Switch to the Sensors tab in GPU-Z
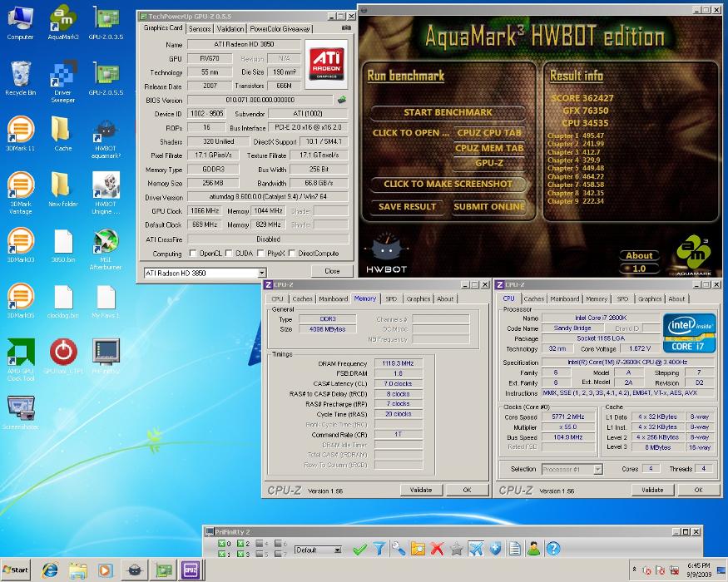Viewport: 728px width, 582px height. tap(200, 29)
